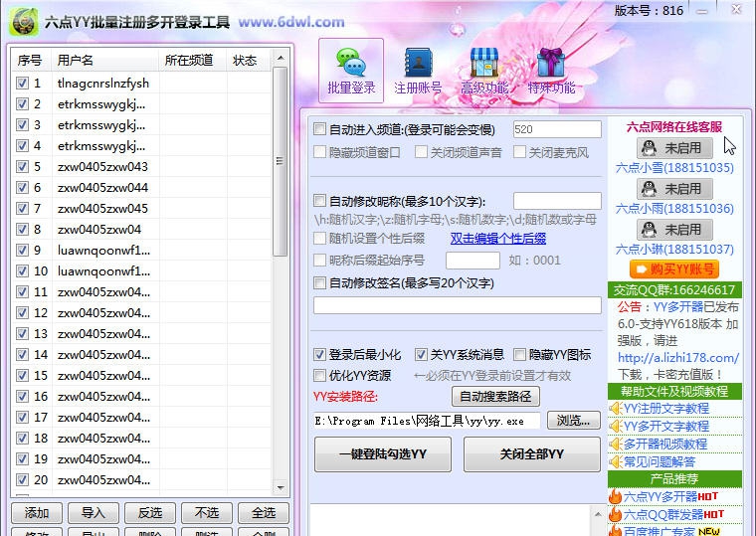
Task: Uncheck row 1 tlnagcnrslnzfysh checkbox
Action: pos(22,83)
